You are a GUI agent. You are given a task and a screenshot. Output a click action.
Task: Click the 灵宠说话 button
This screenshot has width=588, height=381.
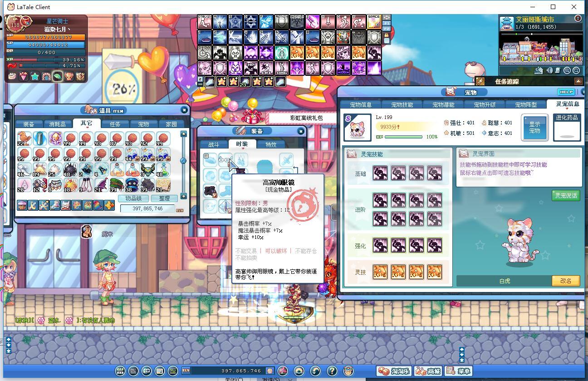coord(566,195)
